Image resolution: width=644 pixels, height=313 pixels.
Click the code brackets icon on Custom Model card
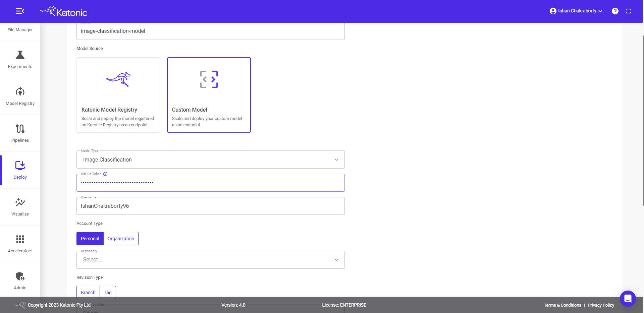(209, 79)
